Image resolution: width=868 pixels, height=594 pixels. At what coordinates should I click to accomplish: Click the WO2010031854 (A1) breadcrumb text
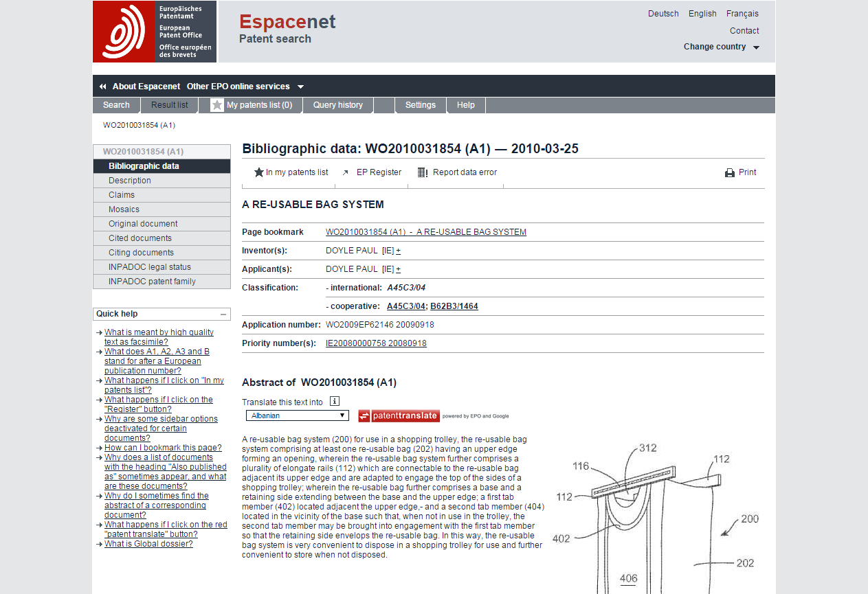(x=140, y=126)
